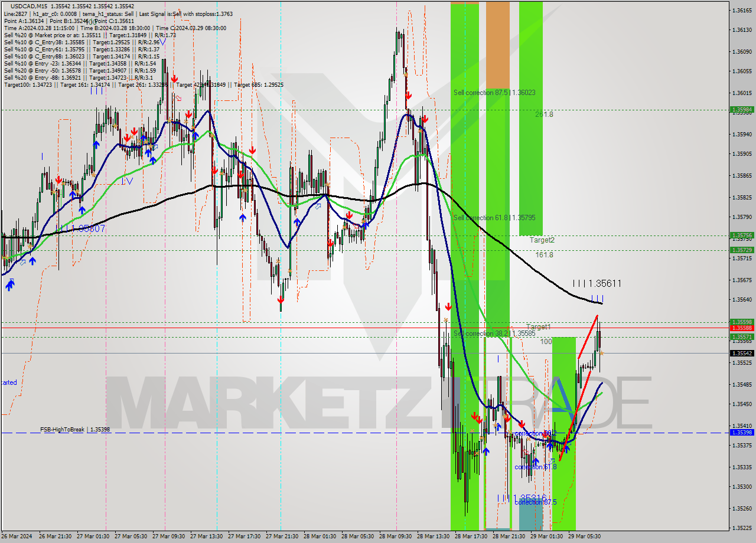Click the green 1.35729 price tag
Viewport: 756px width, 543px height.
(742, 250)
